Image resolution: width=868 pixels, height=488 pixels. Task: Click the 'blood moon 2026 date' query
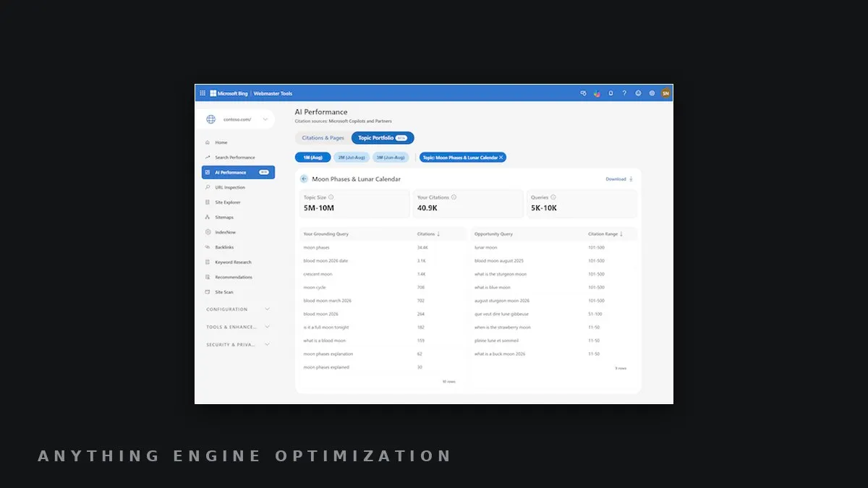(x=325, y=261)
